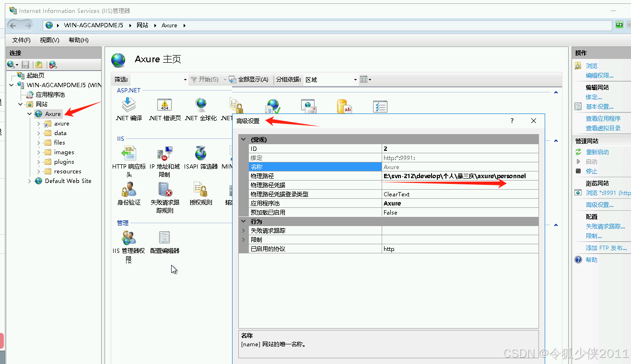This screenshot has height=364, width=631.
Task: Open the IP 地址和域限制 icon
Action: (x=164, y=154)
